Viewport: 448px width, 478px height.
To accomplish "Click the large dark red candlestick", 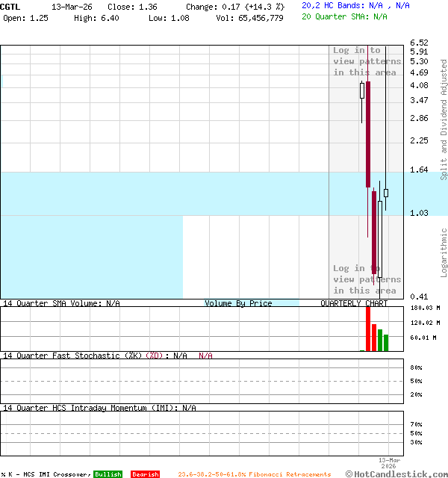I will tap(368, 134).
